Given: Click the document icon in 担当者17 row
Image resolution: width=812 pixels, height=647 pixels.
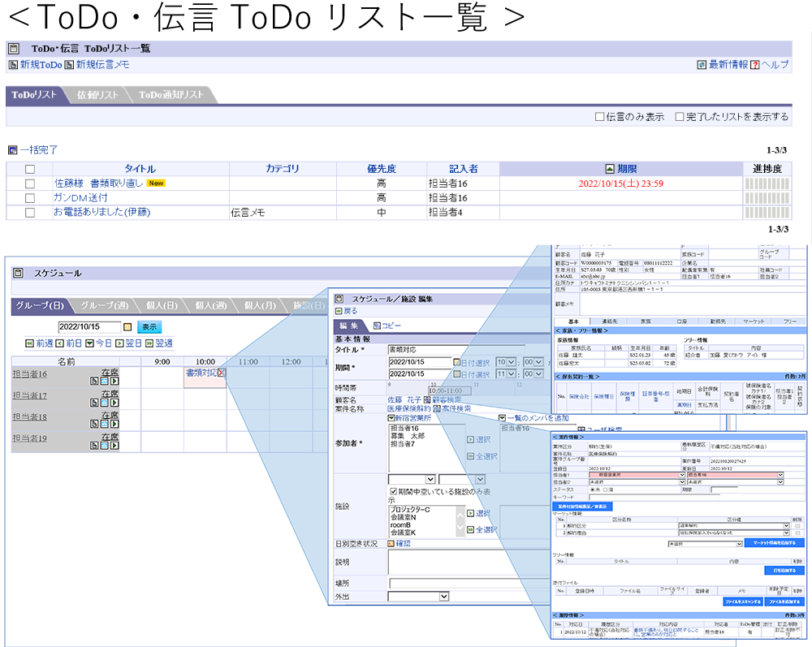Looking at the screenshot, I should pos(94,403).
